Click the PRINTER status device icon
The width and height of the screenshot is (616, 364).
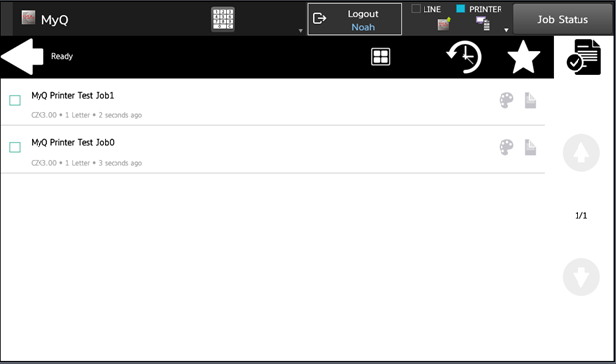483,23
